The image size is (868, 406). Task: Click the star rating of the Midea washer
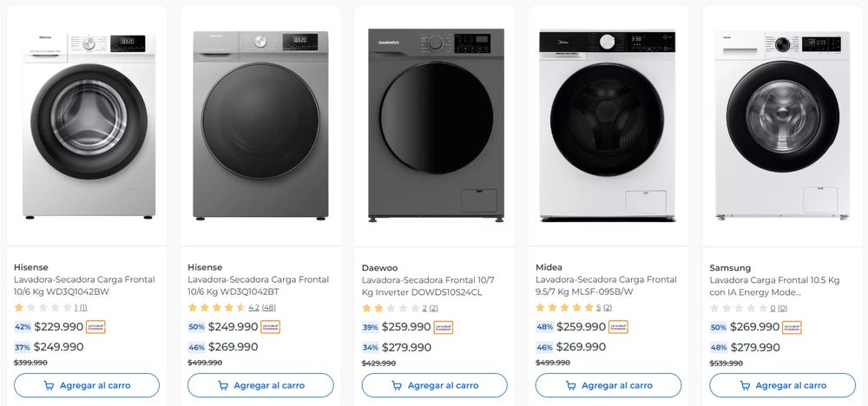pos(563,308)
